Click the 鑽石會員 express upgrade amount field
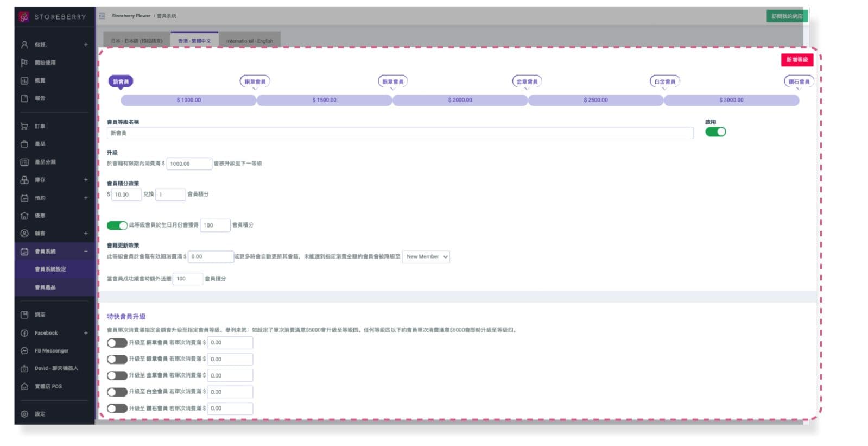 point(230,408)
